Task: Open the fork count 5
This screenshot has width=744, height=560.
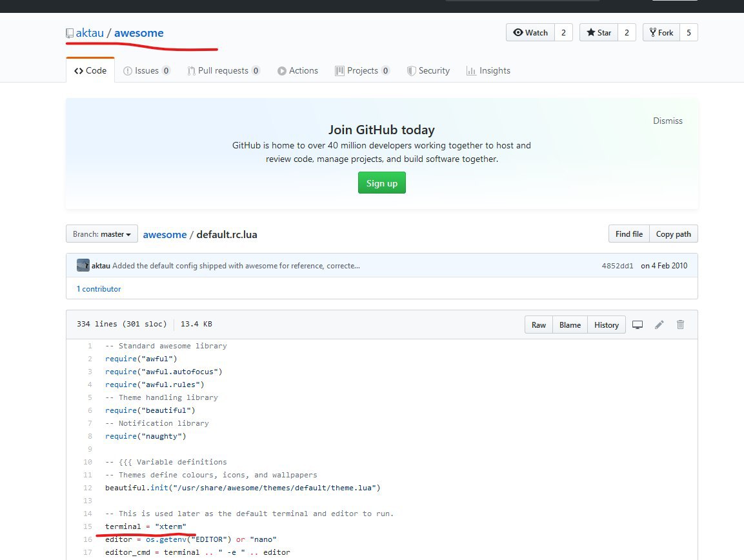Action: (x=689, y=32)
